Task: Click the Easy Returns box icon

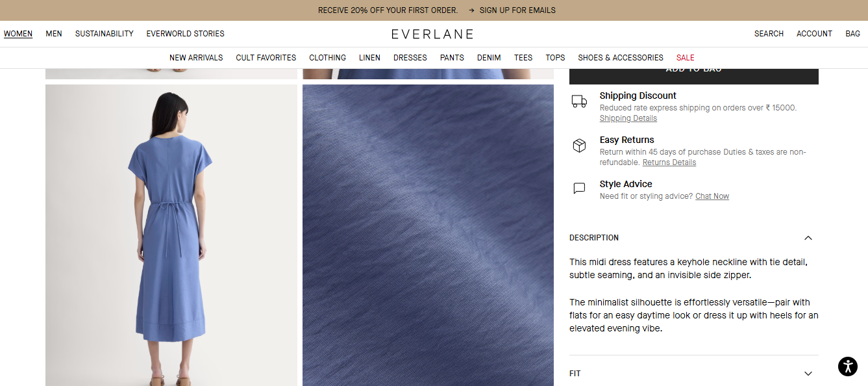Action: [x=579, y=146]
